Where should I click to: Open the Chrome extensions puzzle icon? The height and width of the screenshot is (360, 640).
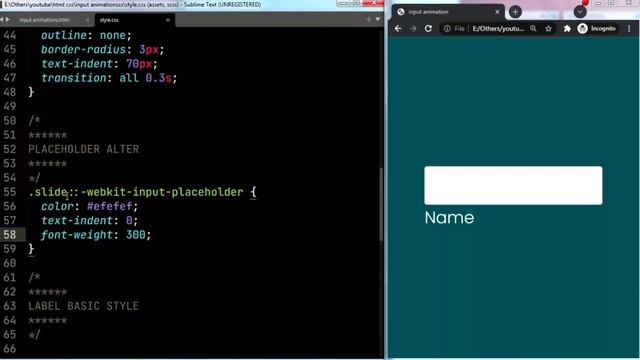coord(567,29)
